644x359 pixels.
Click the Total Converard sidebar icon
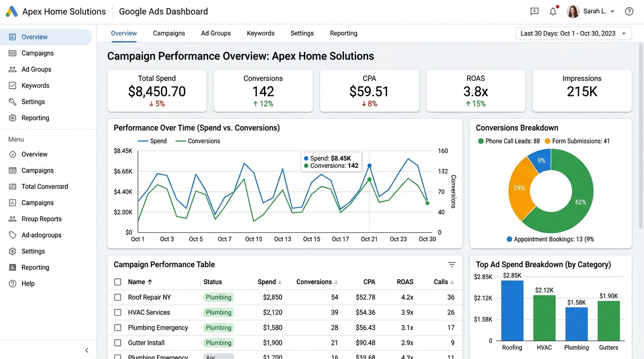tap(13, 187)
